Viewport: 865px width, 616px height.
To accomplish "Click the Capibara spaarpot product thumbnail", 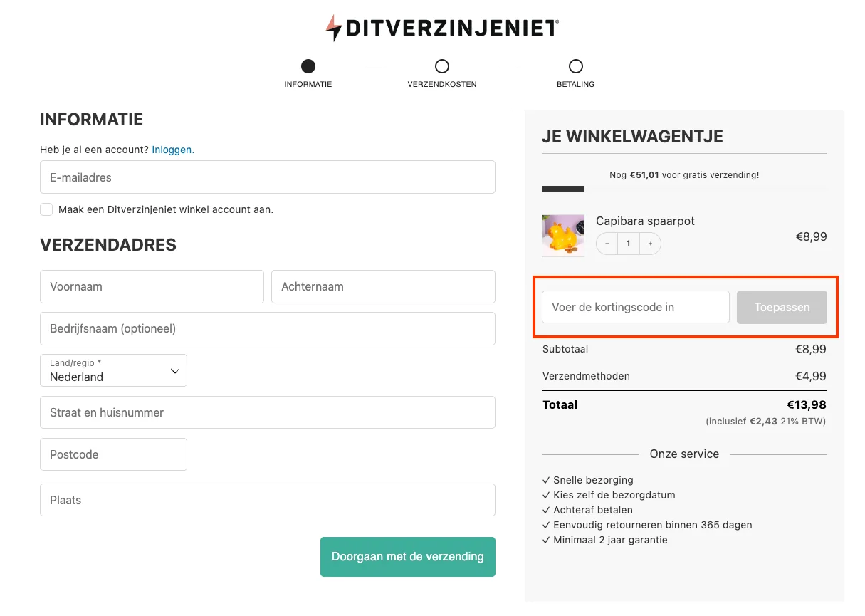I will tap(562, 236).
